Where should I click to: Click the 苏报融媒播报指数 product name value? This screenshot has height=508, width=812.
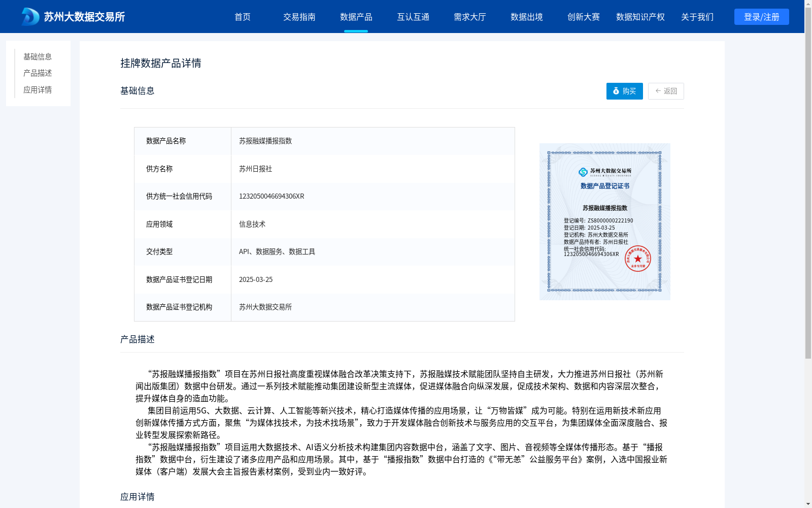coord(265,141)
